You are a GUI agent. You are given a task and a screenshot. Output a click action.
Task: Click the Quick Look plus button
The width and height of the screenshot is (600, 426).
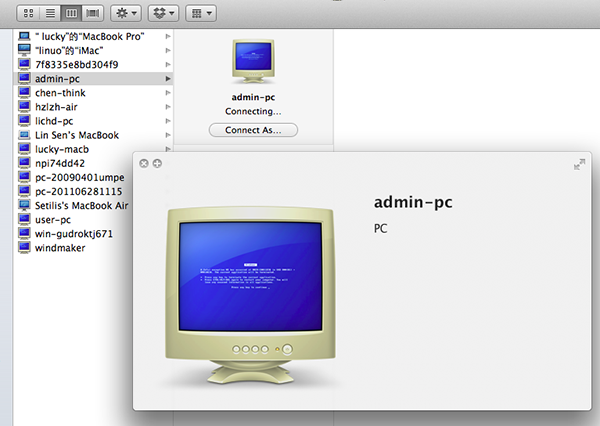click(157, 164)
